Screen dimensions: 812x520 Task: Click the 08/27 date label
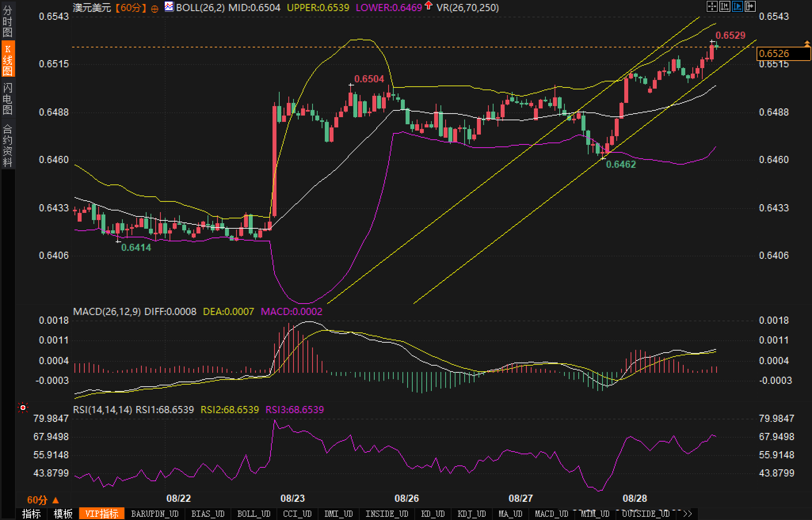coord(521,498)
